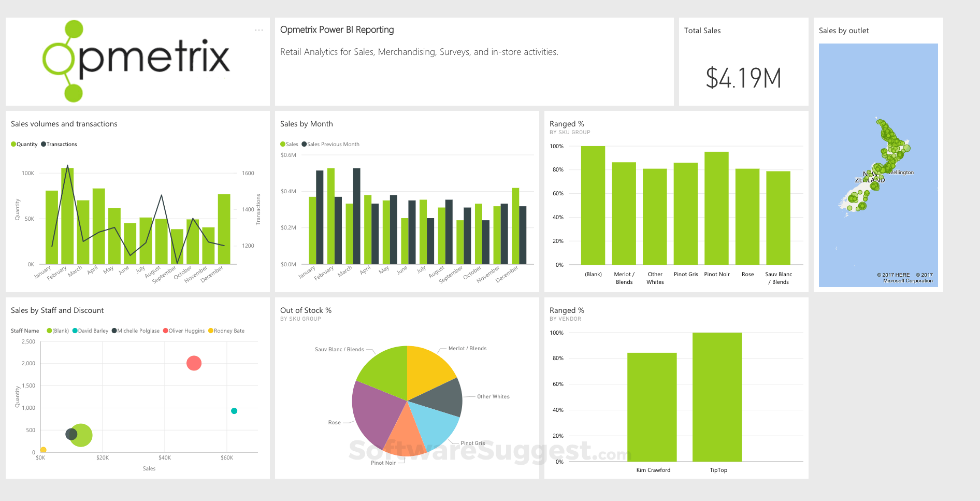This screenshot has width=980, height=501.
Task: Click the February quantity bar in Sales volumes
Action: coord(67,216)
